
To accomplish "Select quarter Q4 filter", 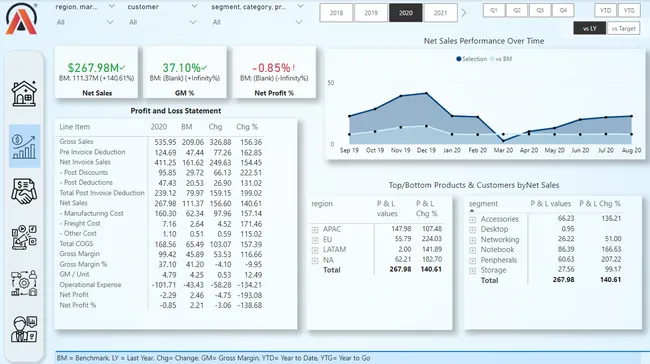I will click(563, 10).
